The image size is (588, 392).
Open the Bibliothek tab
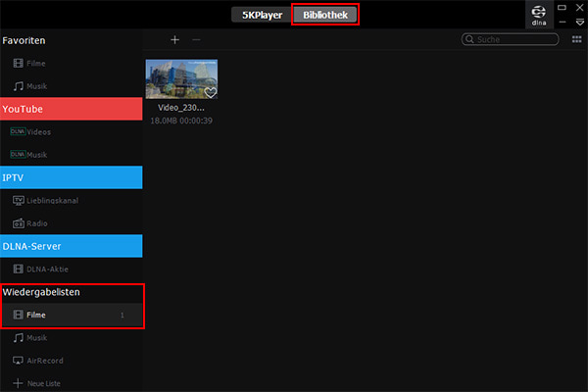325,15
